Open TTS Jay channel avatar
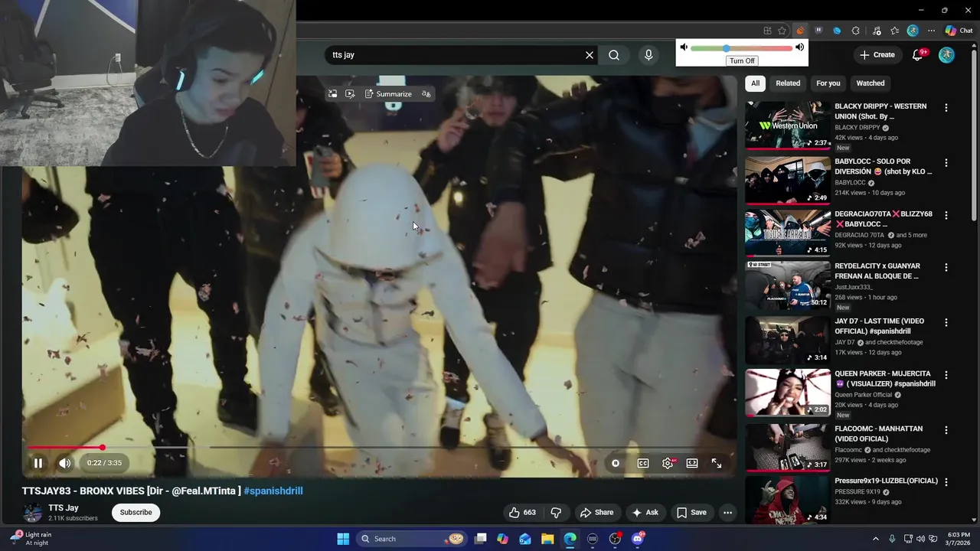 tap(32, 513)
